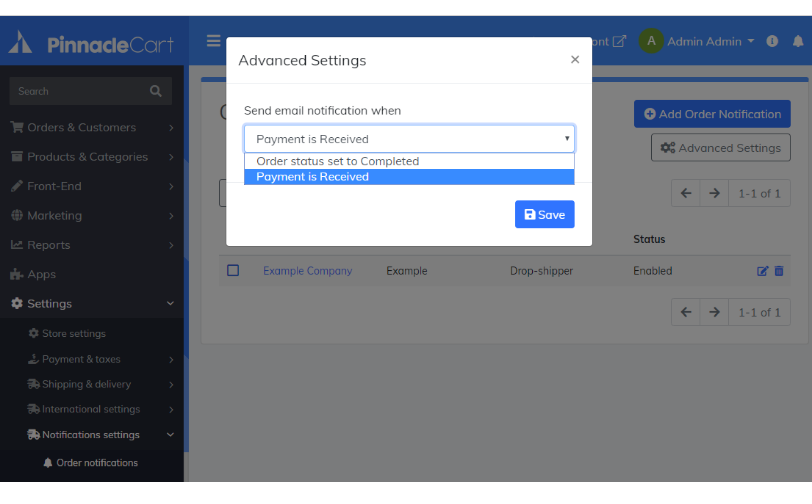Go to next page using top arrow
812x504 pixels.
714,193
